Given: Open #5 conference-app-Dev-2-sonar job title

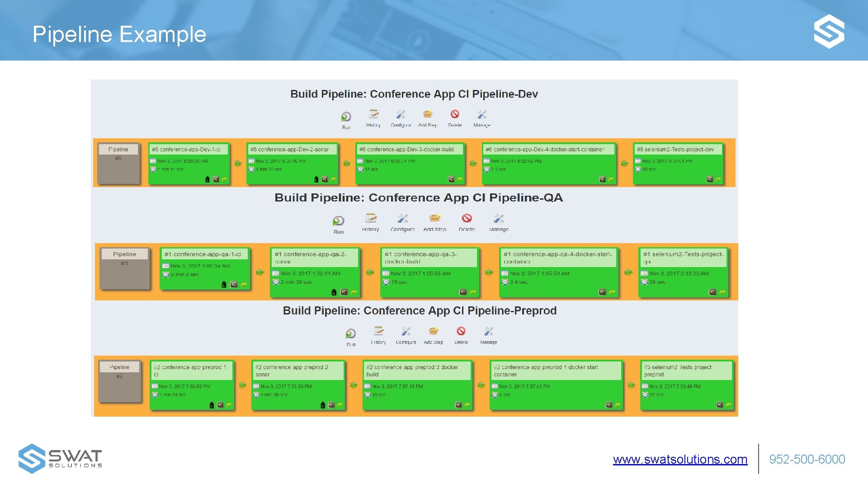Looking at the screenshot, I should [x=289, y=150].
